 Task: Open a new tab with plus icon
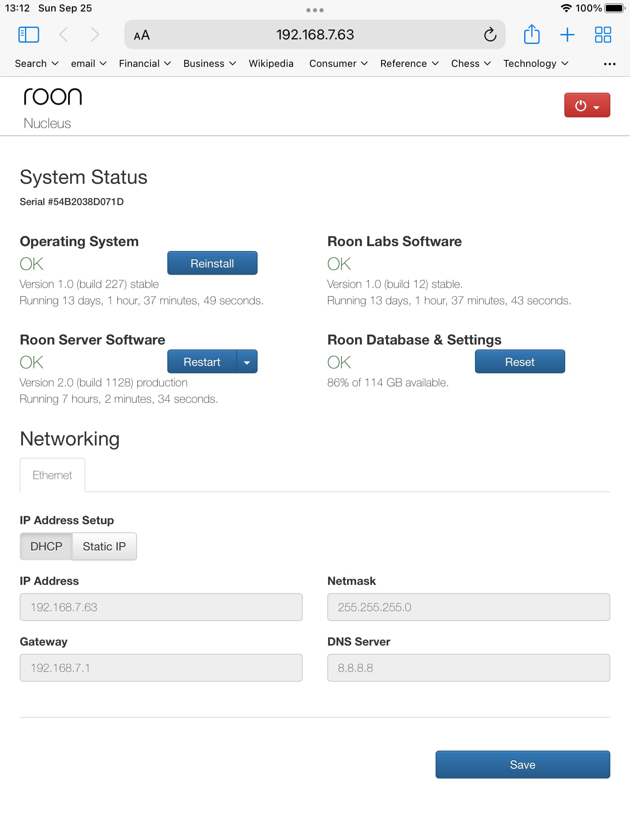click(x=567, y=34)
